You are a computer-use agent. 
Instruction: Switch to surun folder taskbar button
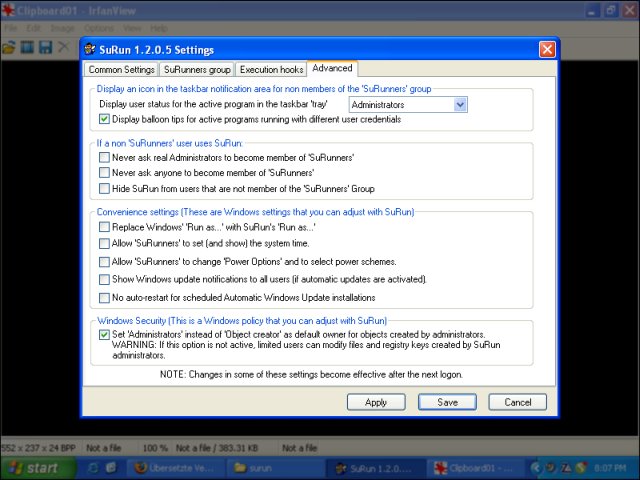(276, 468)
